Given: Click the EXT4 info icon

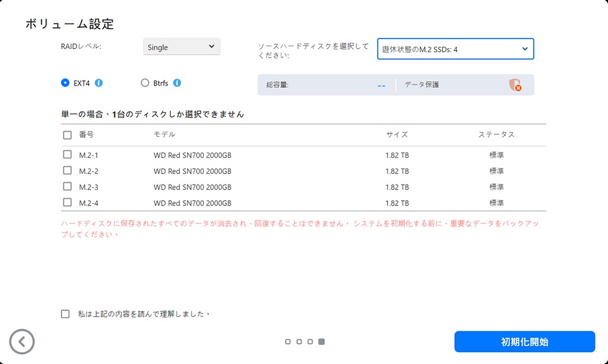Looking at the screenshot, I should (99, 83).
